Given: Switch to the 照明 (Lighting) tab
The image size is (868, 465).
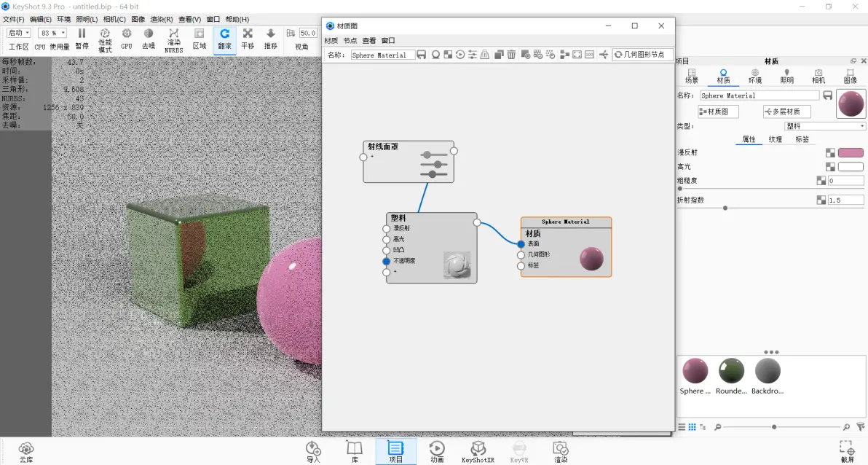Looking at the screenshot, I should 786,76.
